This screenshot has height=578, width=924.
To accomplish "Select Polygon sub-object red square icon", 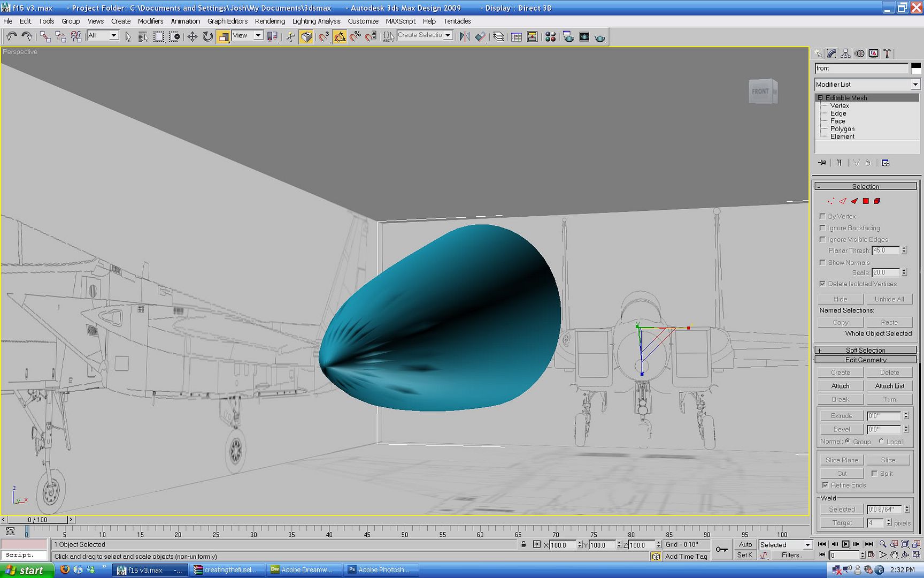I will (866, 201).
